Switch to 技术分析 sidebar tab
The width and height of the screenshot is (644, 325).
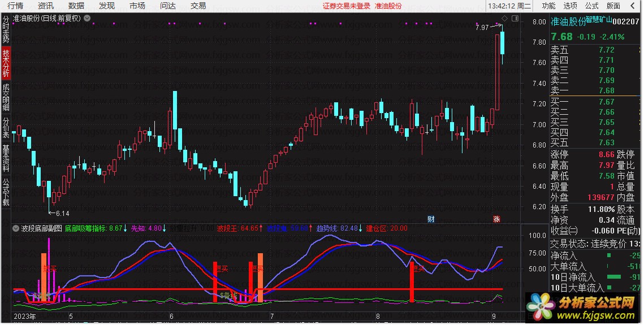pos(6,63)
